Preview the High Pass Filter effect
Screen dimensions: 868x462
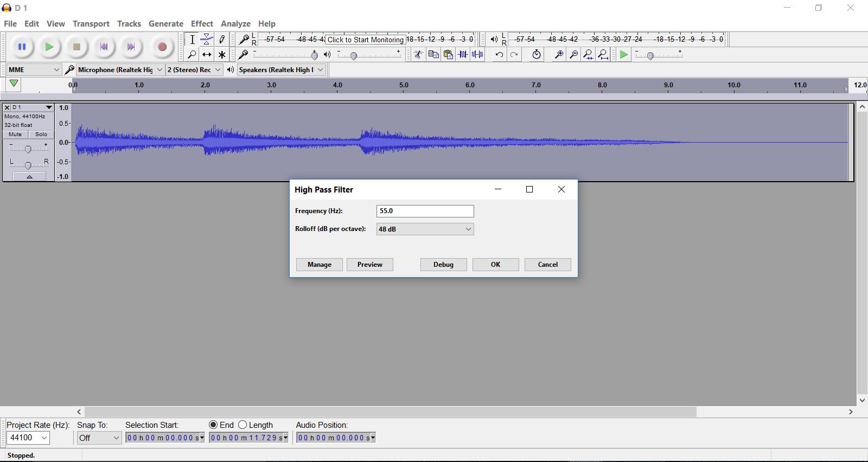[x=370, y=265]
